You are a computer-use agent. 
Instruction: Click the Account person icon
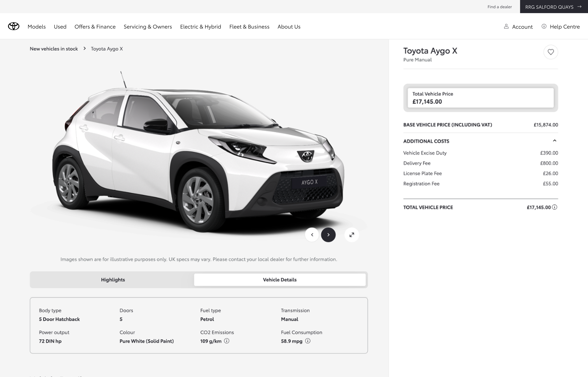point(506,26)
